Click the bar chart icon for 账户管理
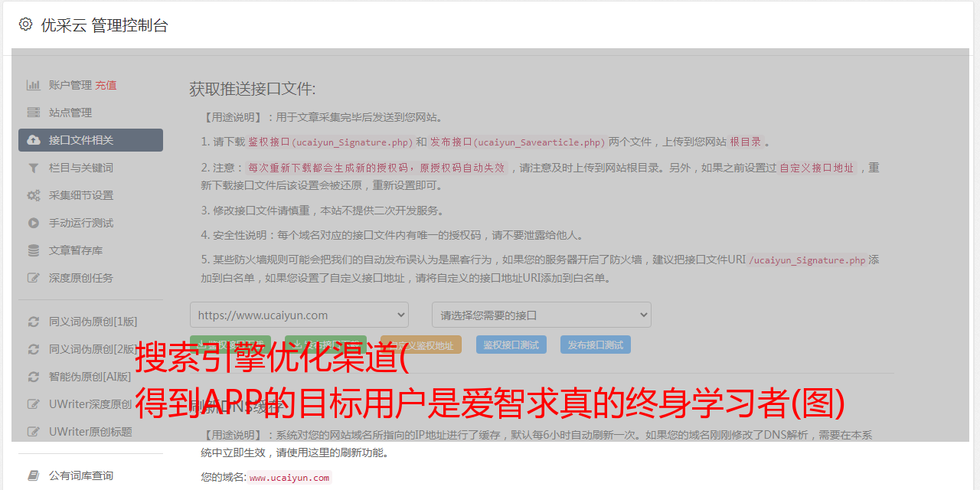The height and width of the screenshot is (490, 980). click(x=34, y=85)
